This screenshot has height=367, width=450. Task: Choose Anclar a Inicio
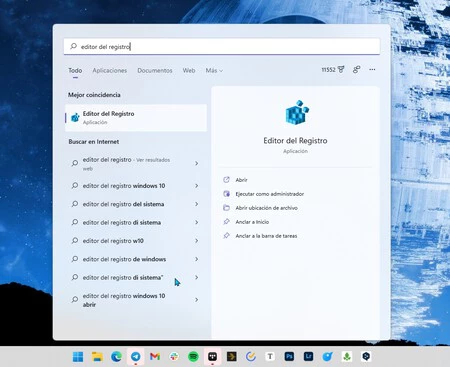(252, 222)
